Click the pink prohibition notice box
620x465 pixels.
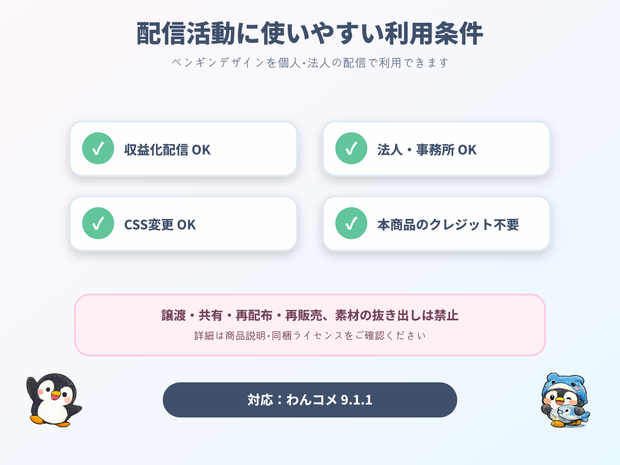click(310, 325)
